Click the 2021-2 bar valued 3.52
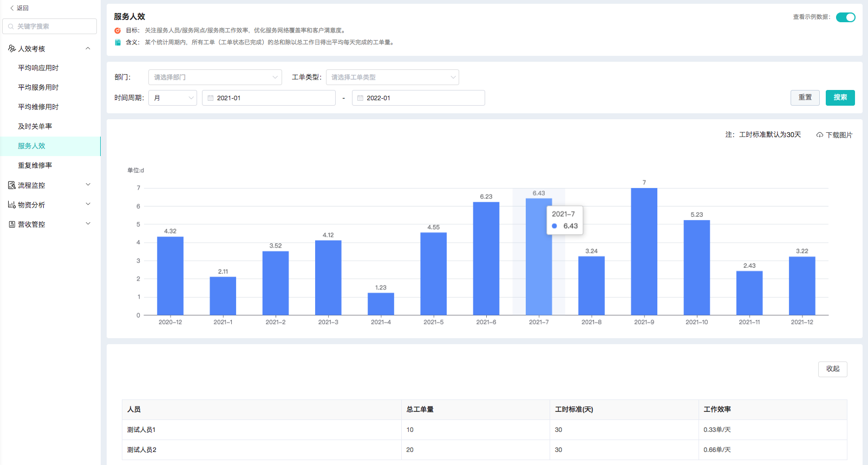This screenshot has width=868, height=465. click(276, 283)
